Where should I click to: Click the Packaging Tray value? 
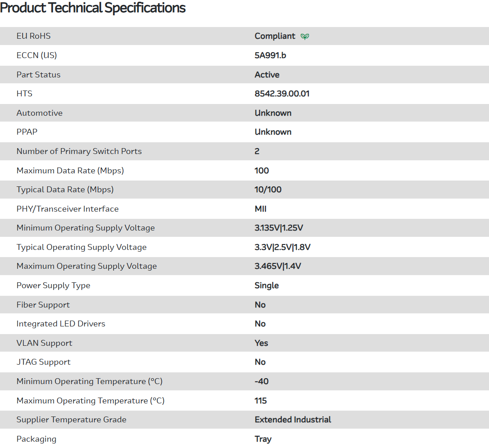[x=263, y=439]
